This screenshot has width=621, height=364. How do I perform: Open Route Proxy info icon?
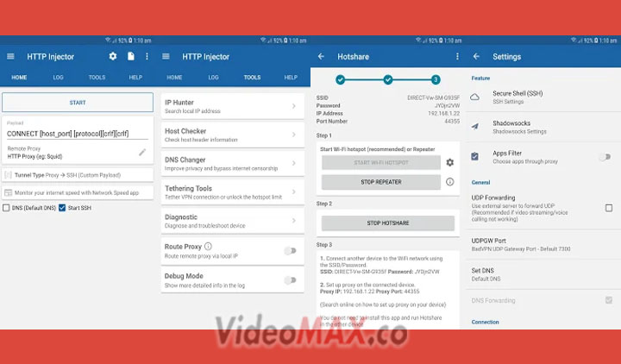(209, 247)
